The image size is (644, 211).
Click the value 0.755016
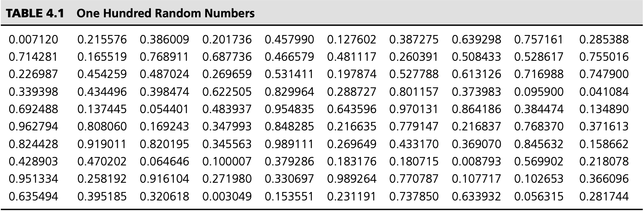point(604,57)
